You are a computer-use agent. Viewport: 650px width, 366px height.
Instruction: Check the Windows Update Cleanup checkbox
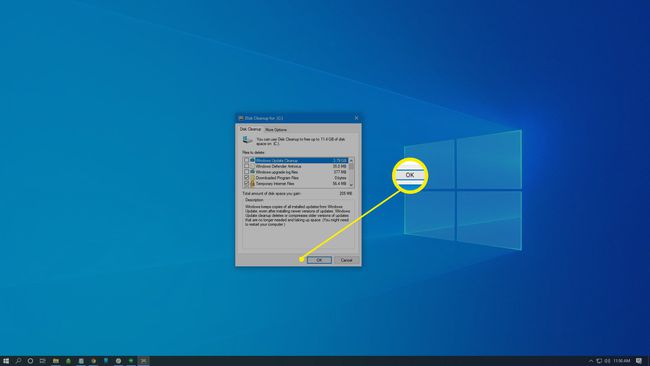click(x=247, y=160)
